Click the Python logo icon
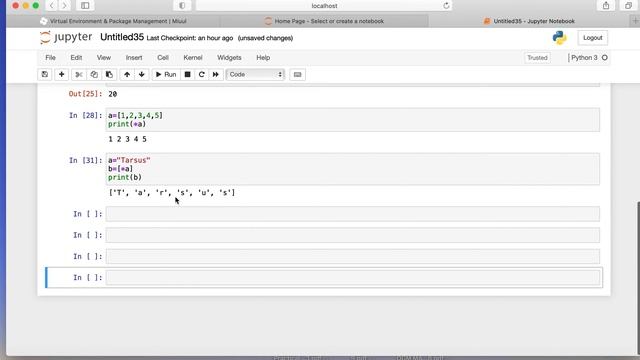 pyautogui.click(x=560, y=38)
